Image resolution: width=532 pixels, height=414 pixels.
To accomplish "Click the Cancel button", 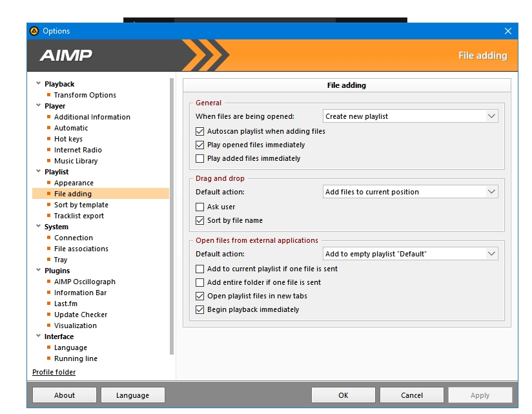I will point(412,395).
